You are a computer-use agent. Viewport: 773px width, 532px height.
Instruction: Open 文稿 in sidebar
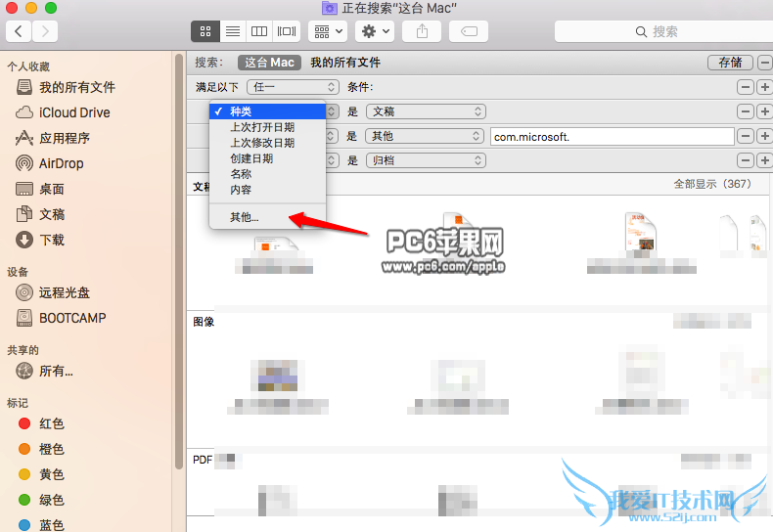coord(40,214)
